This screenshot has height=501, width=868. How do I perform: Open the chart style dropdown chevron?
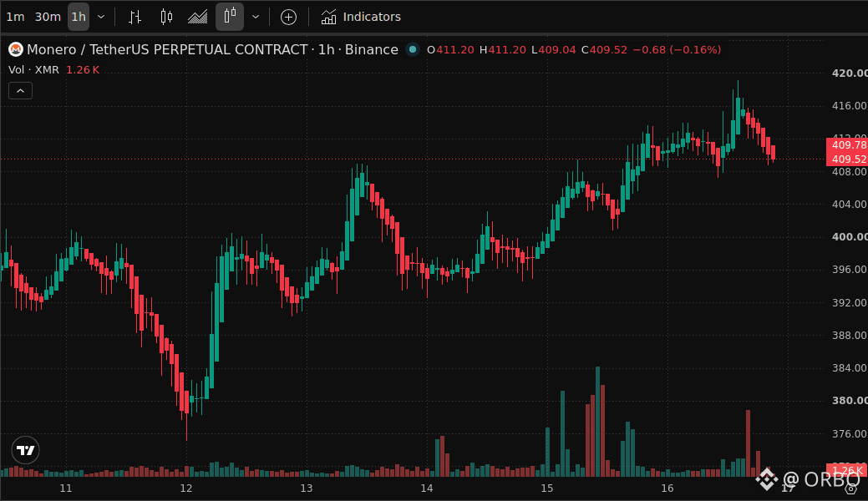tap(255, 17)
